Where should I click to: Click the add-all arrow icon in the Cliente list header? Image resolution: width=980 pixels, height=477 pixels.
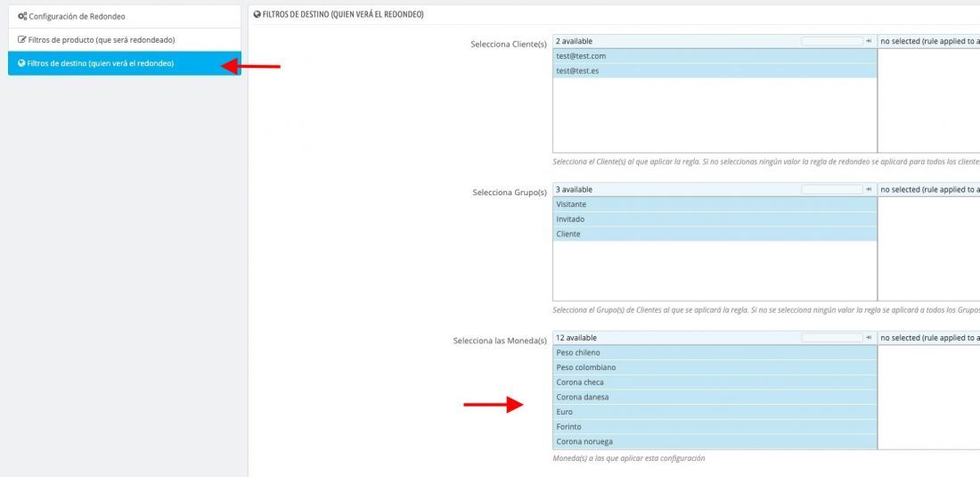click(x=869, y=41)
